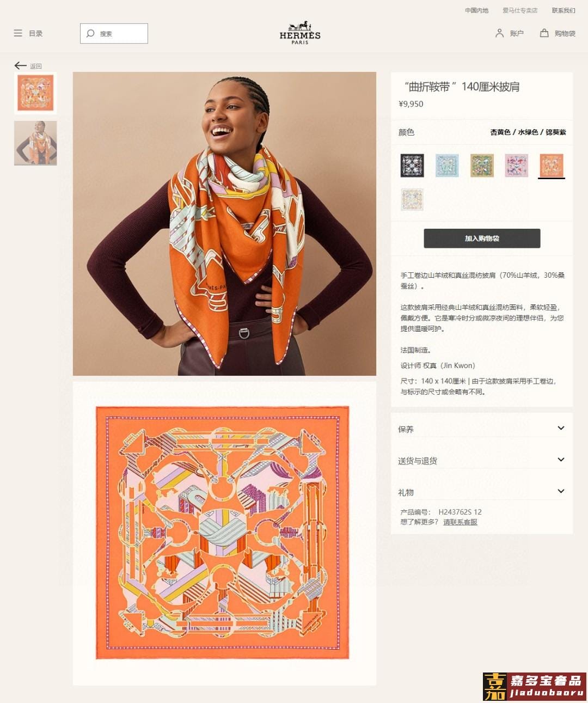The width and height of the screenshot is (588, 703).
Task: Click the search magnifier icon
Action: (x=90, y=33)
